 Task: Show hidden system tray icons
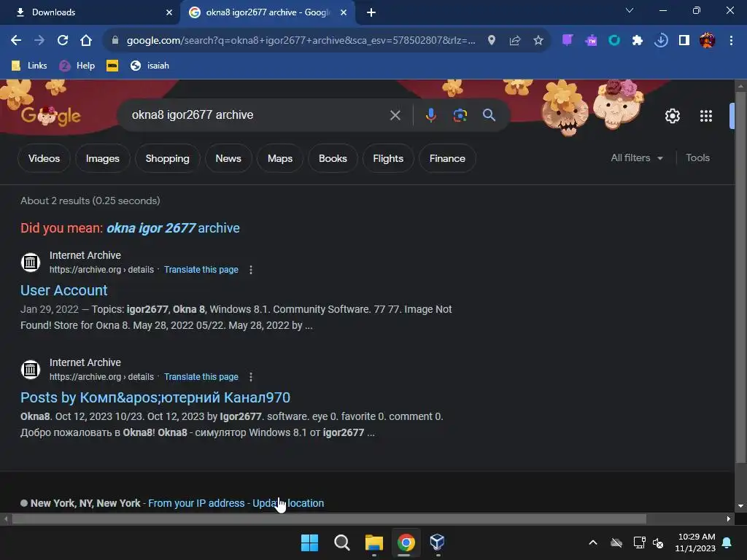pos(593,542)
